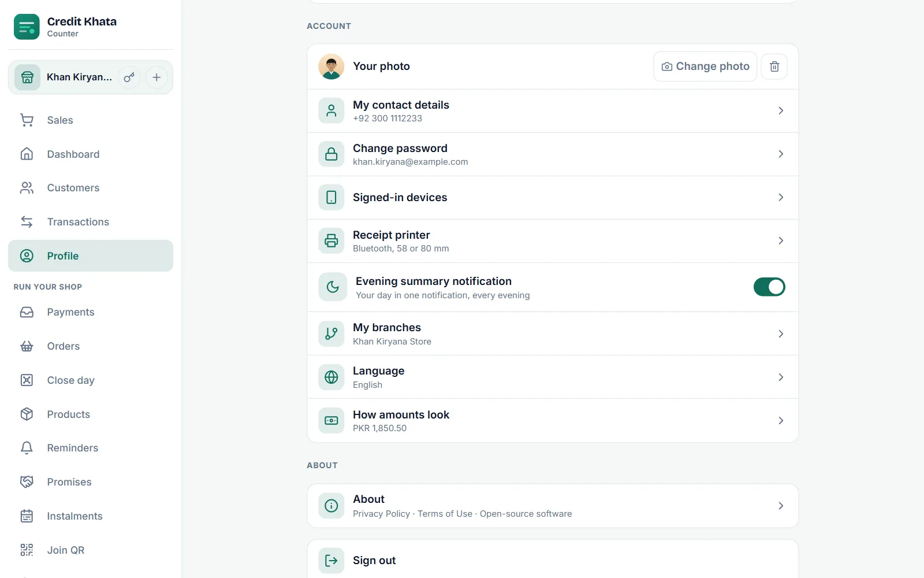Click the profile photo avatar
This screenshot has width=924, height=578.
331,66
